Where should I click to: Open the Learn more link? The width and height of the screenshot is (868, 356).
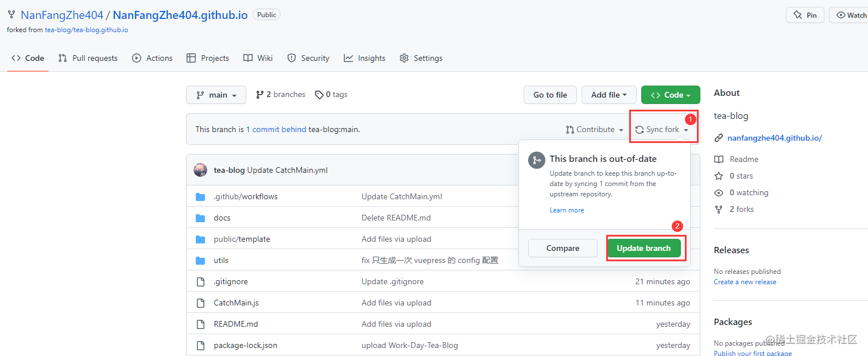pos(567,210)
